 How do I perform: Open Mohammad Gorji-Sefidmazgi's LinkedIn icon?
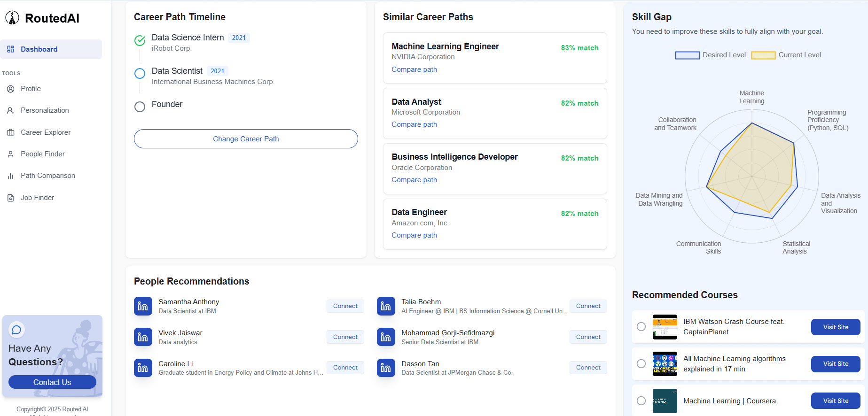tap(386, 337)
